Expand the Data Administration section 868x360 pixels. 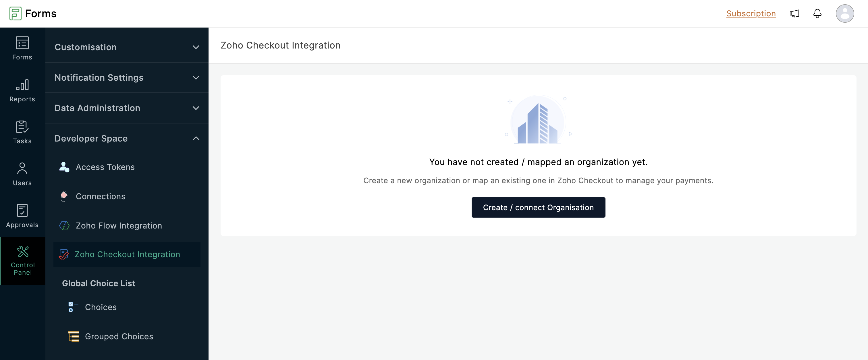tap(127, 108)
